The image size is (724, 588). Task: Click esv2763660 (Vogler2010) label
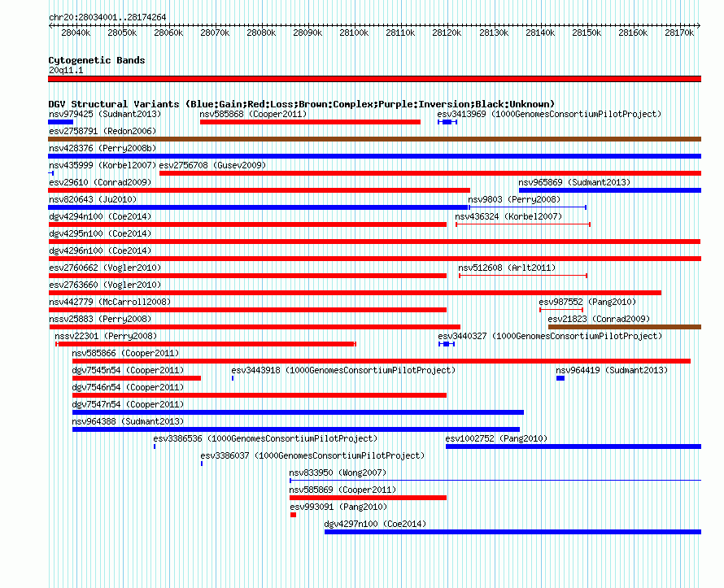[105, 285]
